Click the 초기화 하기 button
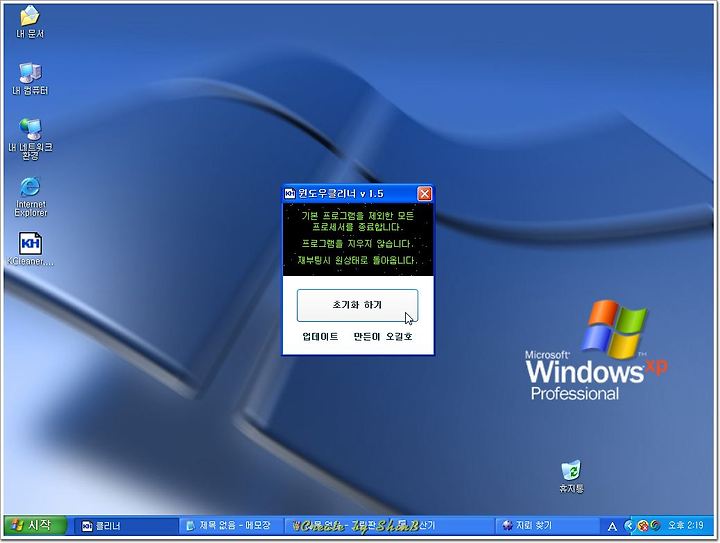Image resolution: width=720 pixels, height=543 pixels. (357, 305)
